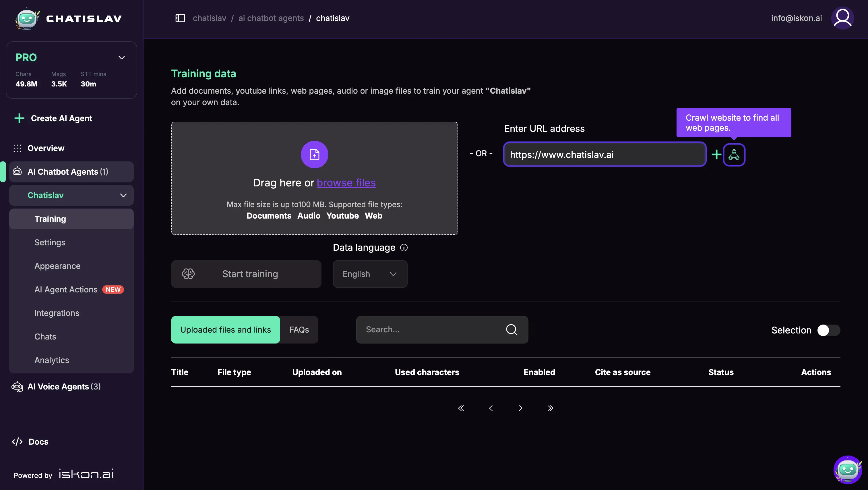The height and width of the screenshot is (490, 868).
Task: Click the brain icon on Start training
Action: [x=188, y=274]
